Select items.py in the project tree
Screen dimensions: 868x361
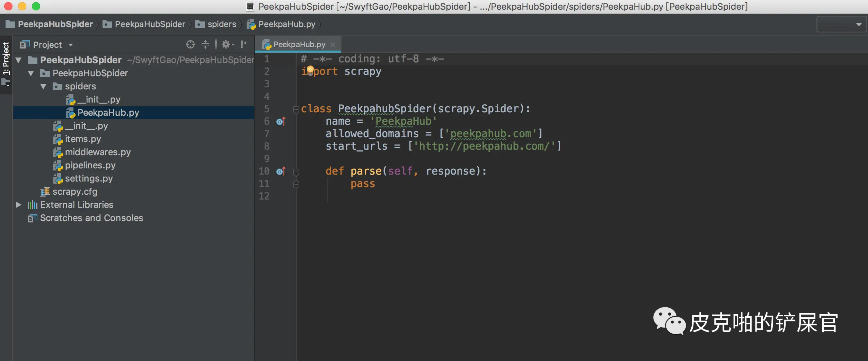coord(134,139)
